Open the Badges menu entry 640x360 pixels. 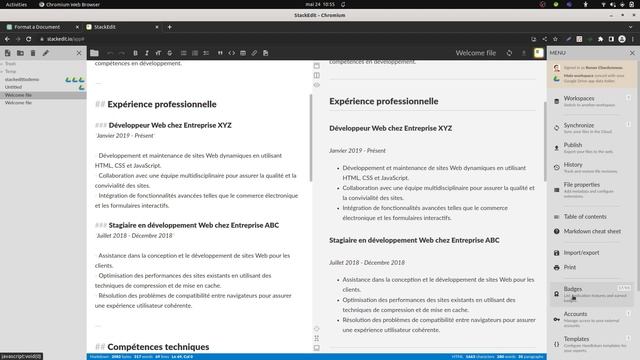click(592, 293)
